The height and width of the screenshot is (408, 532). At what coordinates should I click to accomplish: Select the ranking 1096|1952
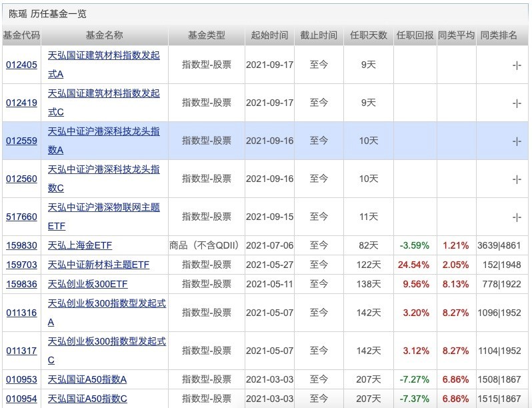(499, 313)
